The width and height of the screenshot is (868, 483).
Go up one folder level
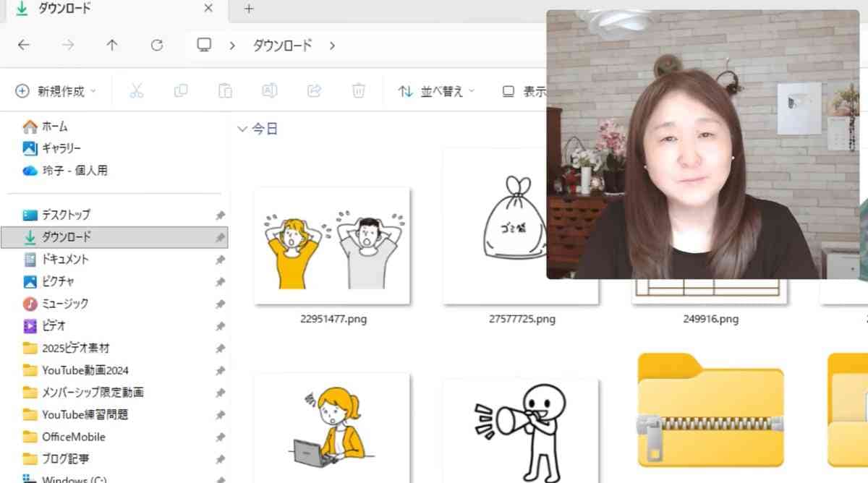click(x=112, y=45)
